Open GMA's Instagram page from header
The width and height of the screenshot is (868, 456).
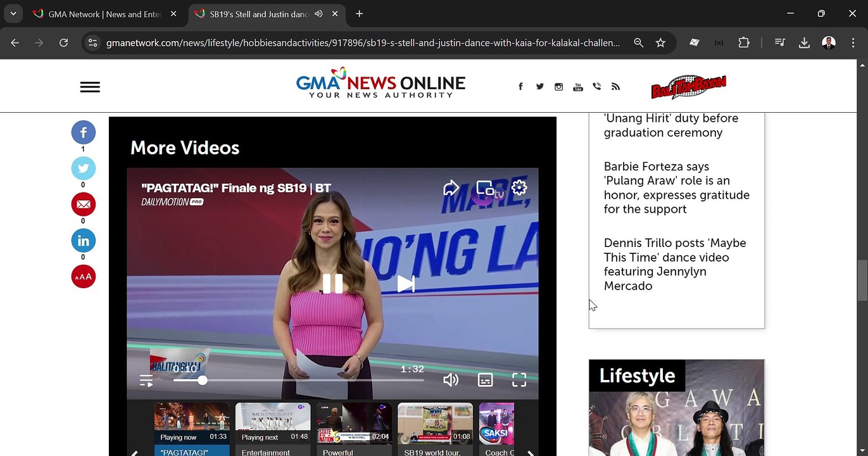(x=558, y=87)
